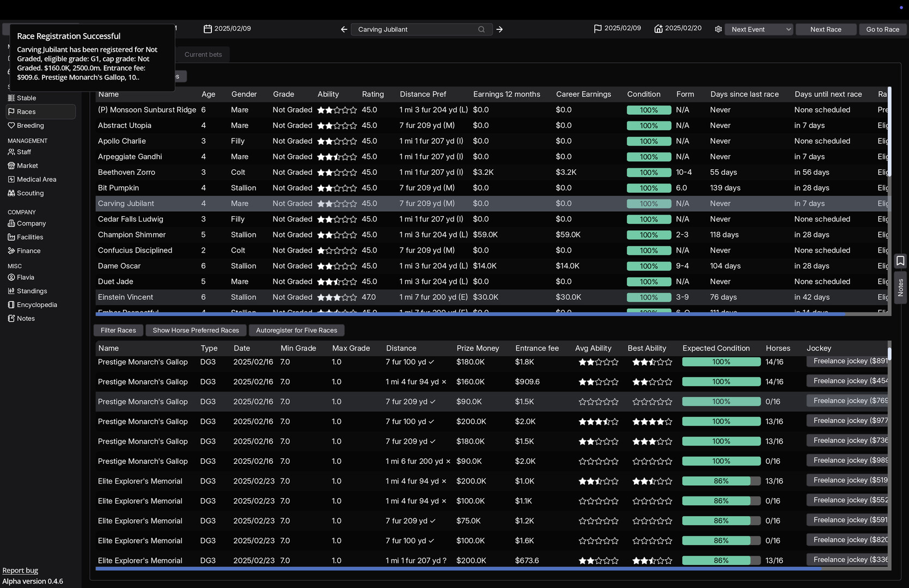Switch to the Current bets tab
This screenshot has height=588, width=909.
[x=203, y=54]
